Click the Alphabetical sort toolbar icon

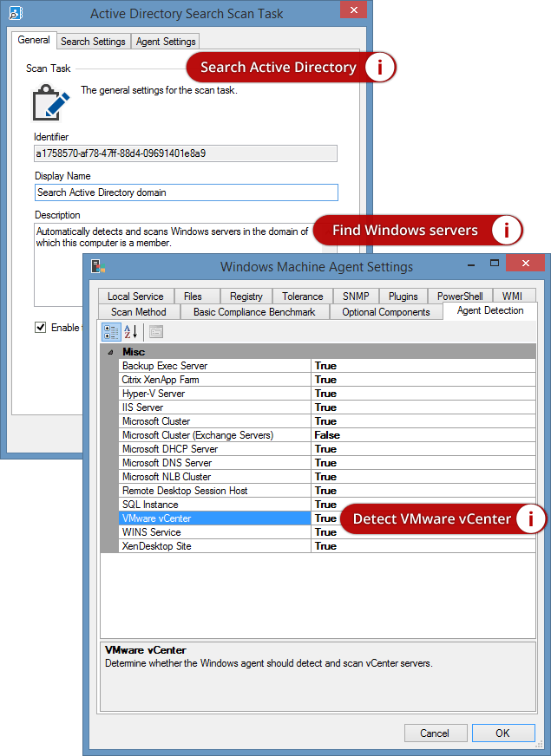click(x=131, y=332)
